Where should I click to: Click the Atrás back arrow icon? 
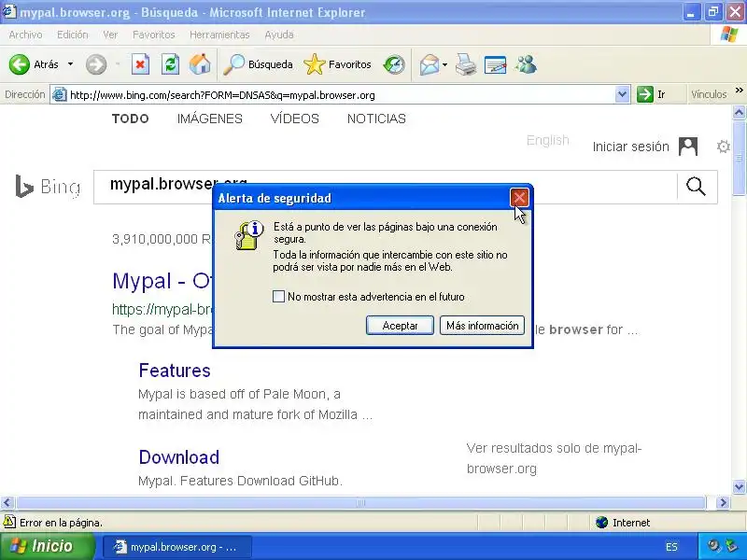tap(20, 64)
